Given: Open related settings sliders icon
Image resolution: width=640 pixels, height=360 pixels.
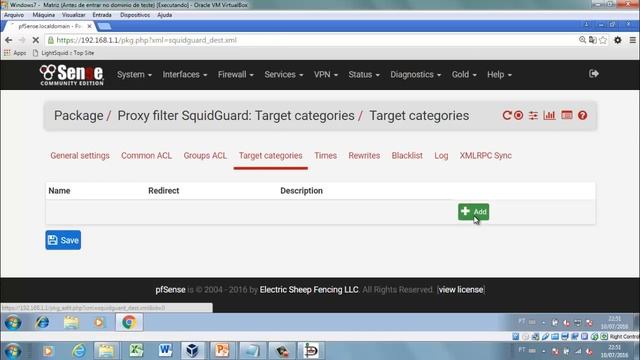Looking at the screenshot, I should (x=533, y=116).
